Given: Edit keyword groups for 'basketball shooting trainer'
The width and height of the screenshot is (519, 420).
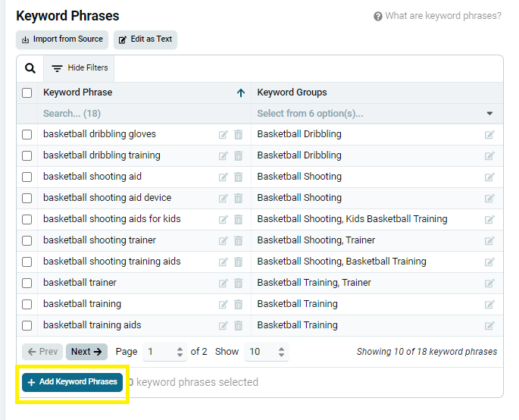Looking at the screenshot, I should (489, 240).
